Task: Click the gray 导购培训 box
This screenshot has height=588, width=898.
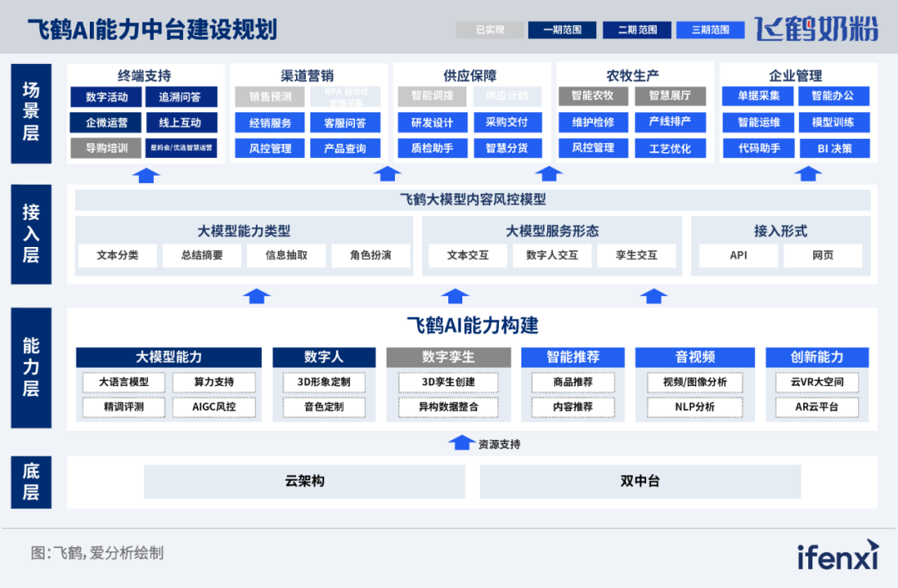Action: click(106, 148)
